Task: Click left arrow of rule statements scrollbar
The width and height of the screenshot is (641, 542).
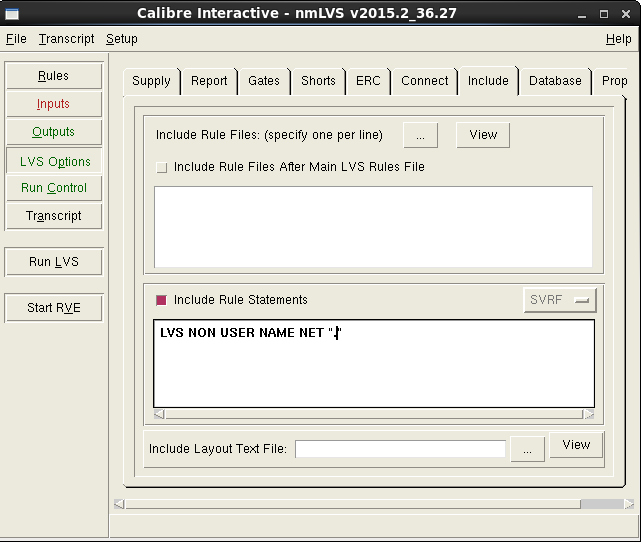Action: [x=159, y=414]
